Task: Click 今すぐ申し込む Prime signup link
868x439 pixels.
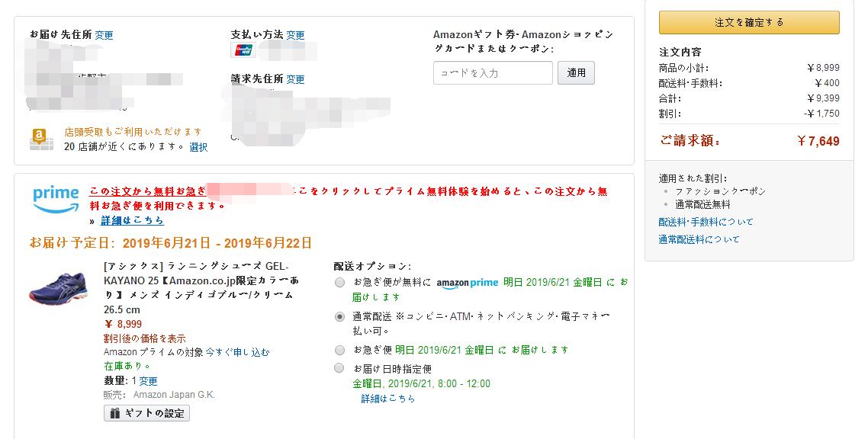Action: tap(237, 352)
